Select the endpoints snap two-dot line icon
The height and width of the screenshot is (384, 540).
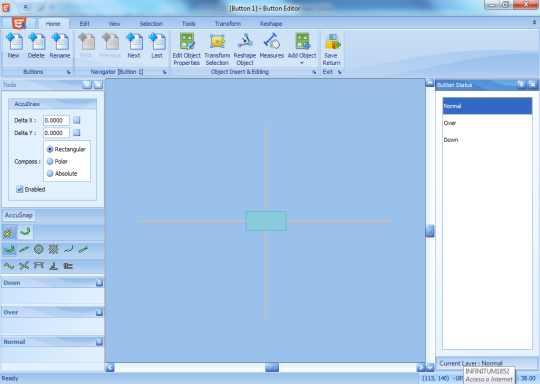click(83, 249)
